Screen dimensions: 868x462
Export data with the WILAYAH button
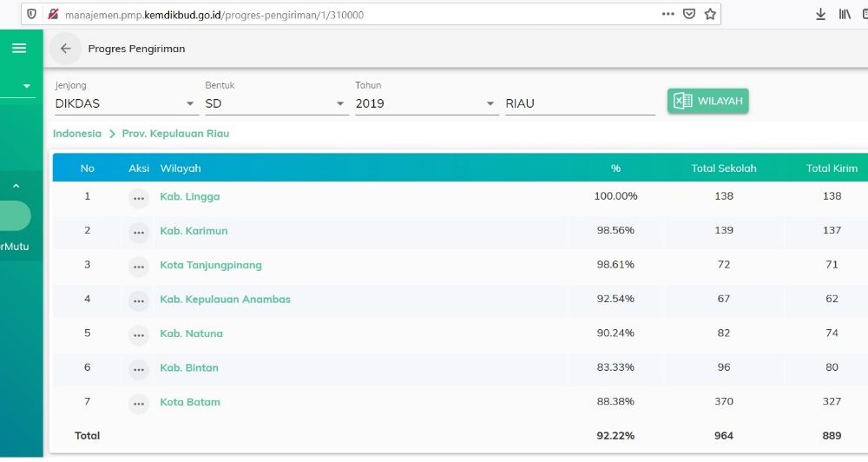coord(707,101)
